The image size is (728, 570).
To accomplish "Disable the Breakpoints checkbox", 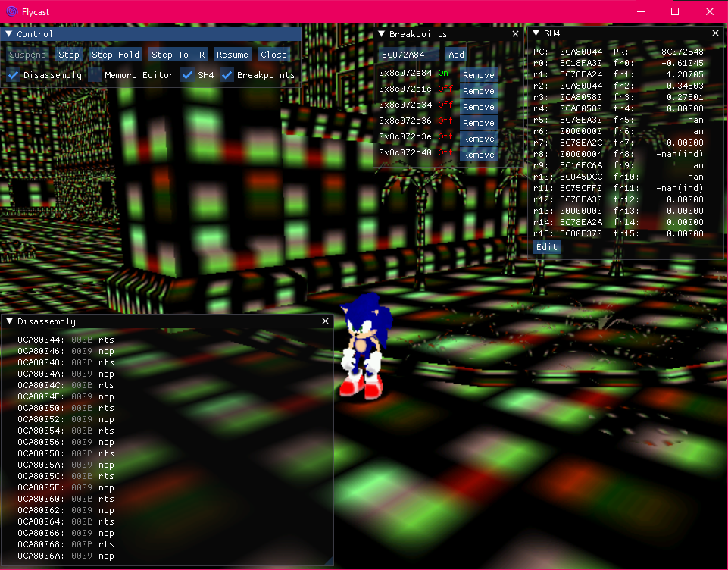I will (227, 75).
